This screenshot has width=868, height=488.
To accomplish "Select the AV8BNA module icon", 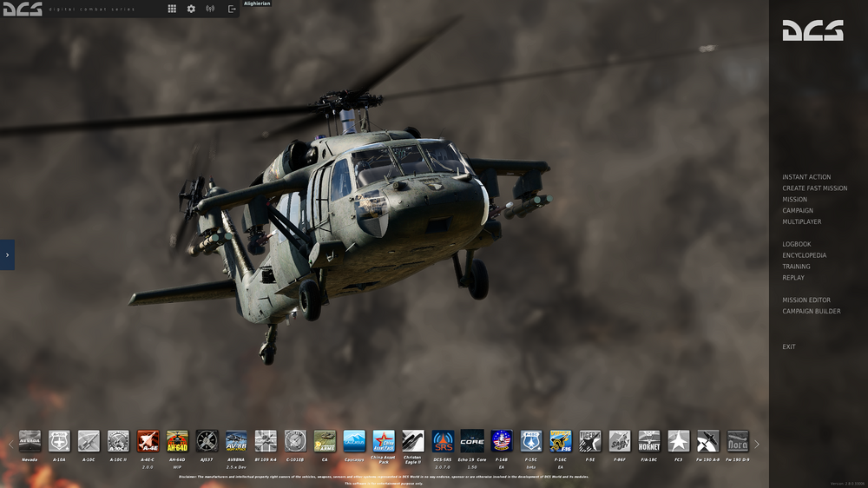I will click(x=236, y=441).
